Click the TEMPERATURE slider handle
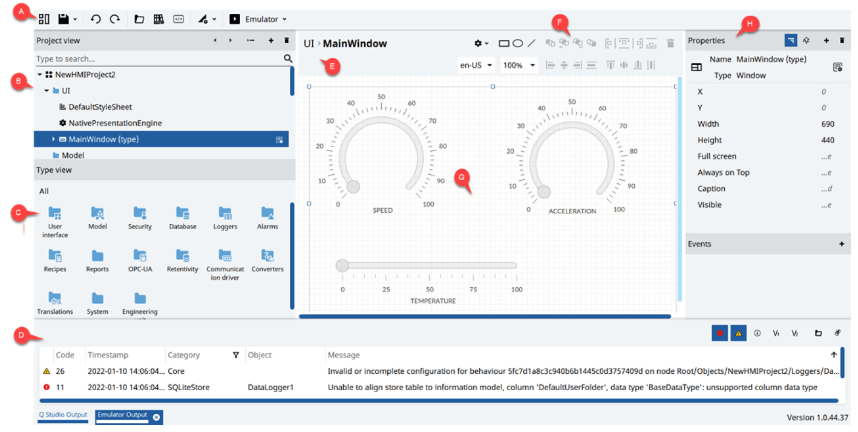858x432 pixels. coord(343,266)
